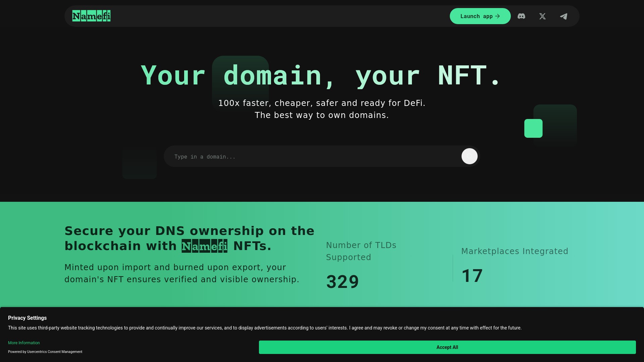
Task: Click the 17 Marketplaces Integrated statistic
Action: coord(472,276)
